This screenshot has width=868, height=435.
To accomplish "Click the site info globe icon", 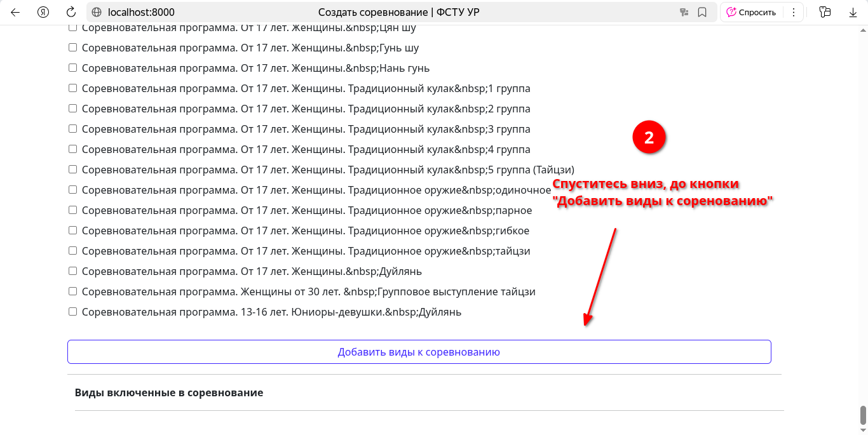I will click(97, 12).
